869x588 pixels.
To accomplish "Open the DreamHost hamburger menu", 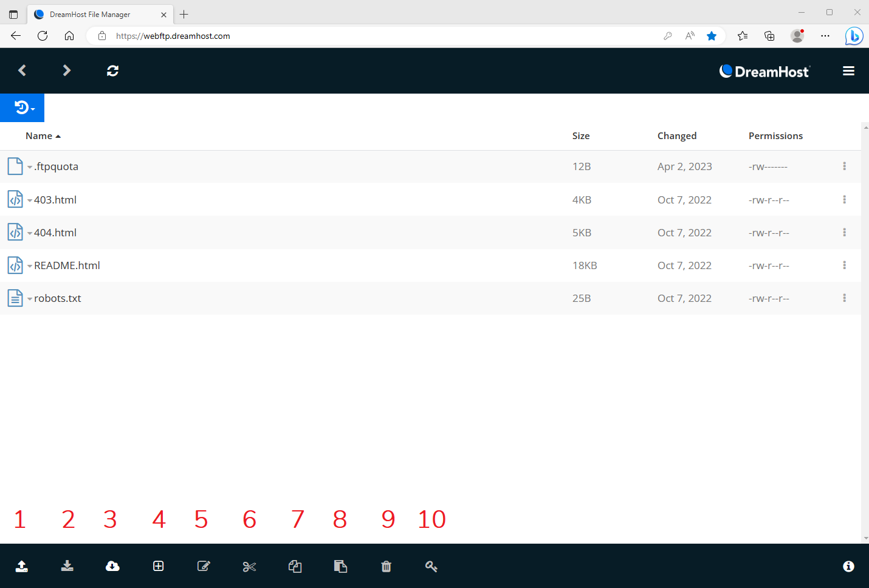I will coord(848,71).
